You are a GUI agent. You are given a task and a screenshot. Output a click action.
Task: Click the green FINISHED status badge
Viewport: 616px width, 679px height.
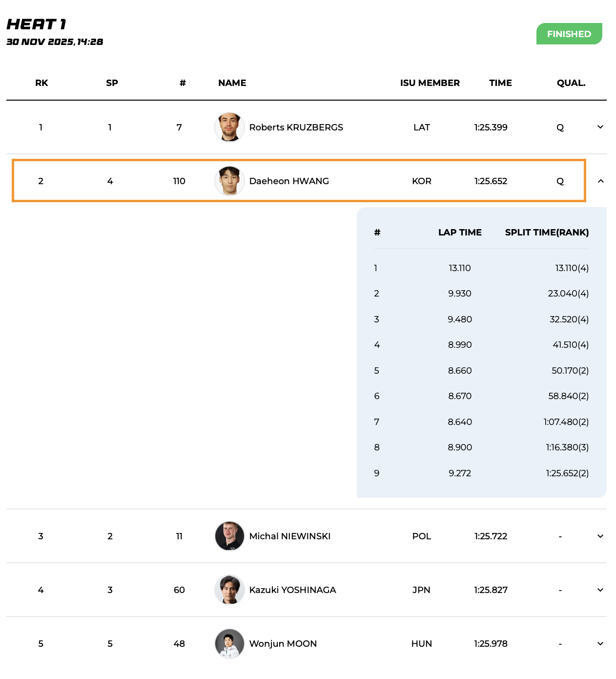tap(569, 34)
